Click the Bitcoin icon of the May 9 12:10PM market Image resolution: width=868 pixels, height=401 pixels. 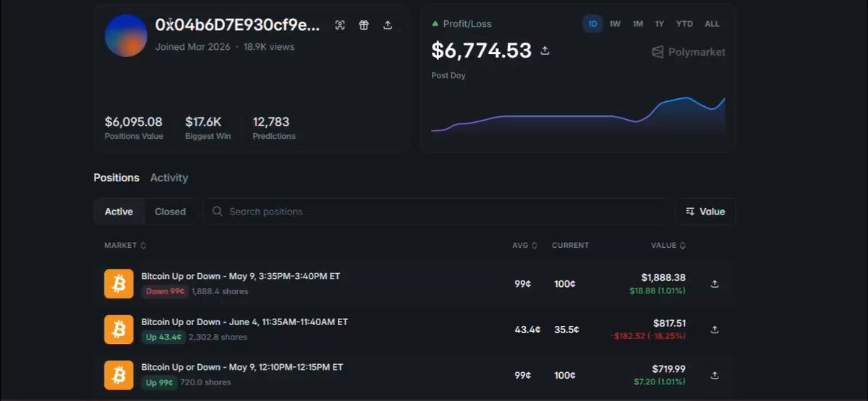[119, 375]
